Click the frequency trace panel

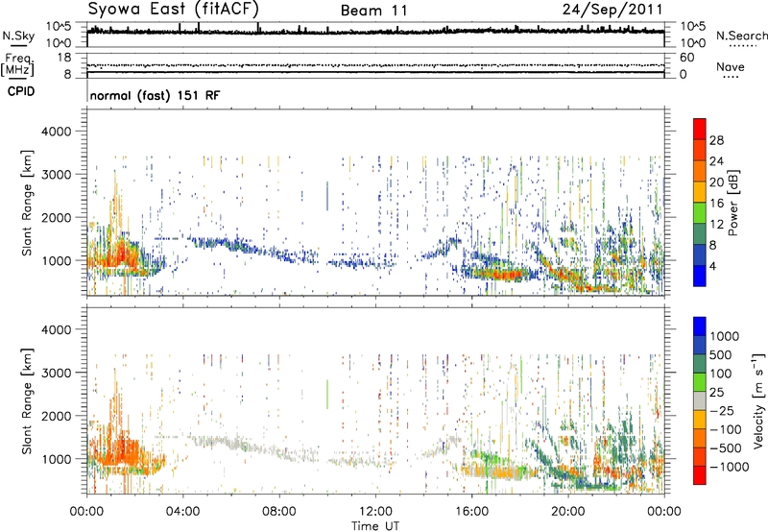point(375,65)
